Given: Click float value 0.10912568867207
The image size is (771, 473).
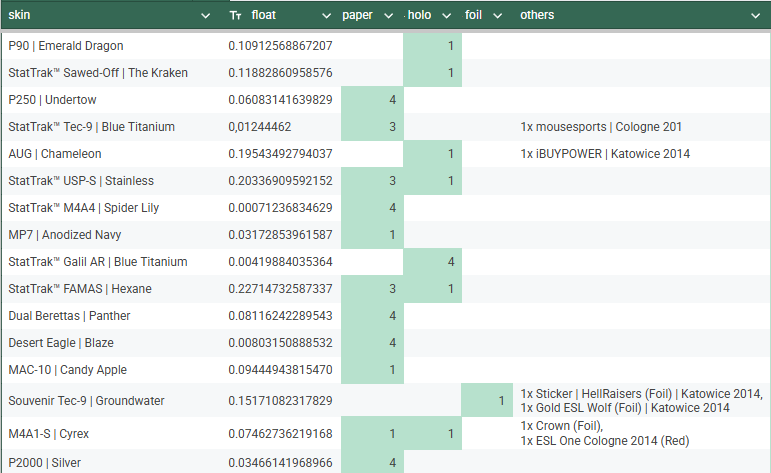Looking at the screenshot, I should (280, 46).
